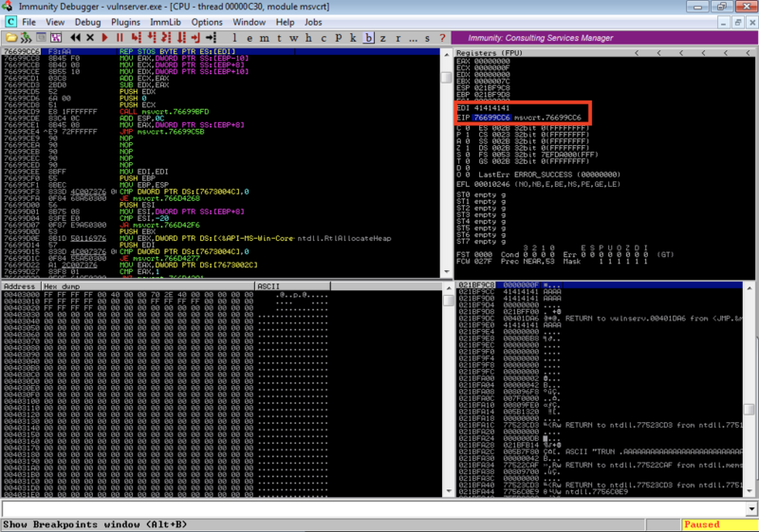The width and height of the screenshot is (759, 532).
Task: Click the Hex dump column header
Action: pyautogui.click(x=147, y=286)
